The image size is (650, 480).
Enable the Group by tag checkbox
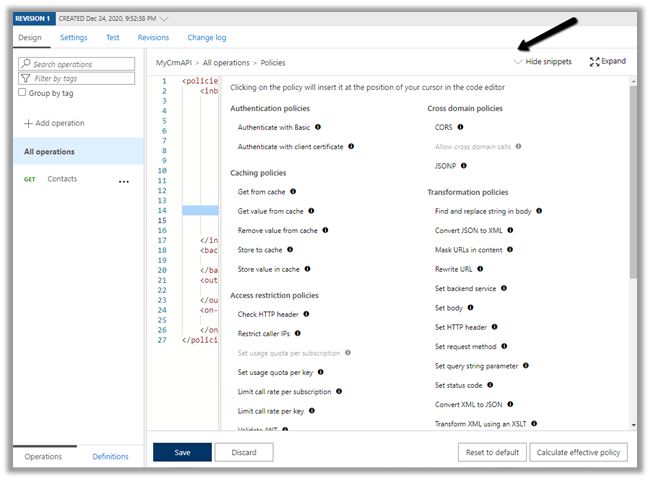[24, 93]
